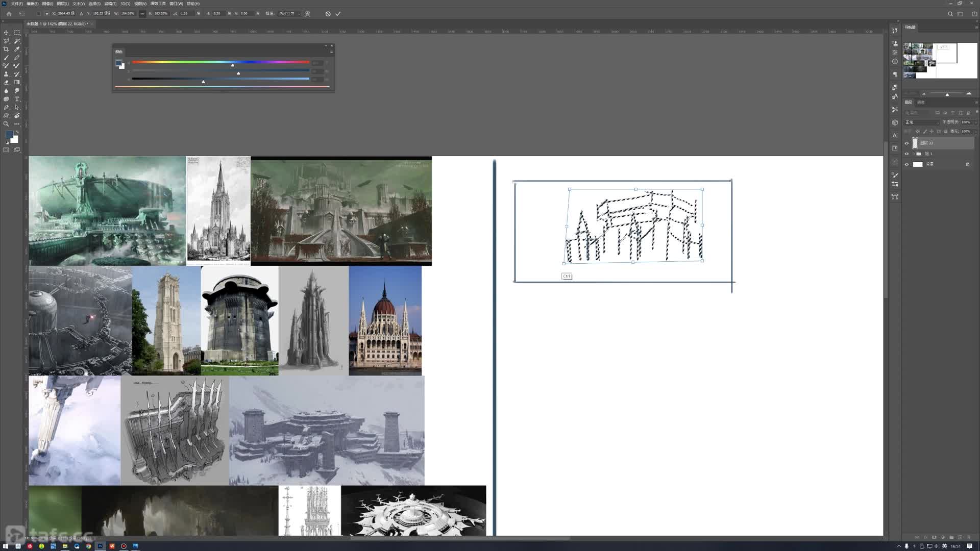Select the Pen tool
Image resolution: width=980 pixels, height=551 pixels.
[x=6, y=107]
